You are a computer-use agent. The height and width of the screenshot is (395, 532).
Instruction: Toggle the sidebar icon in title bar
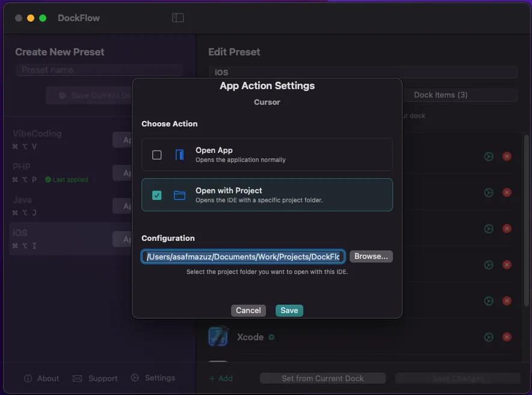click(x=178, y=17)
